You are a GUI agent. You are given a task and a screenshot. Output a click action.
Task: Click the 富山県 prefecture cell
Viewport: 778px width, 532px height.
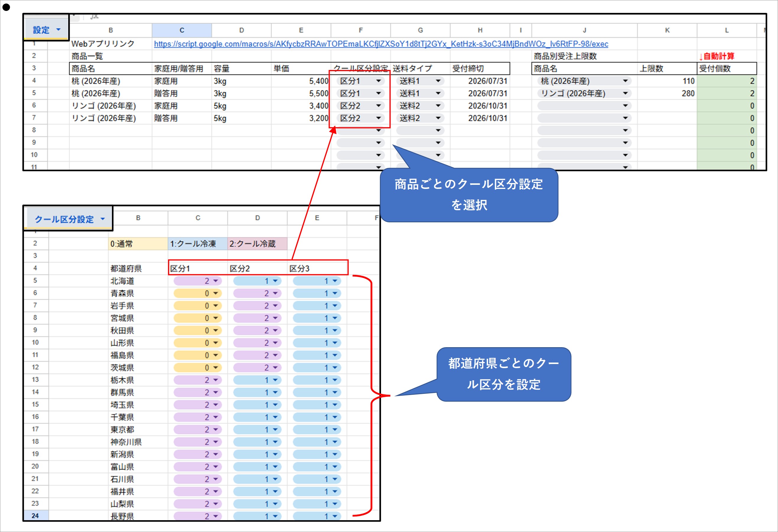[138, 467]
